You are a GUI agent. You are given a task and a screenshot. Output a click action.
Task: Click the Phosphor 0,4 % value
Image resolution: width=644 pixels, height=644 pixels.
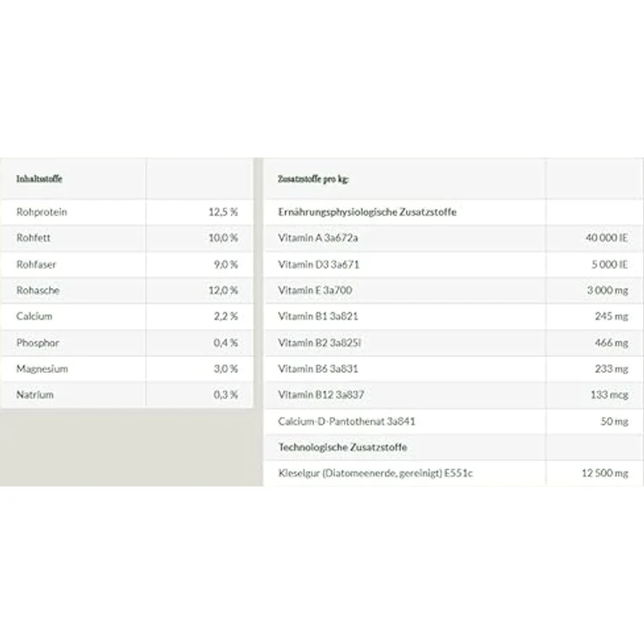[226, 342]
